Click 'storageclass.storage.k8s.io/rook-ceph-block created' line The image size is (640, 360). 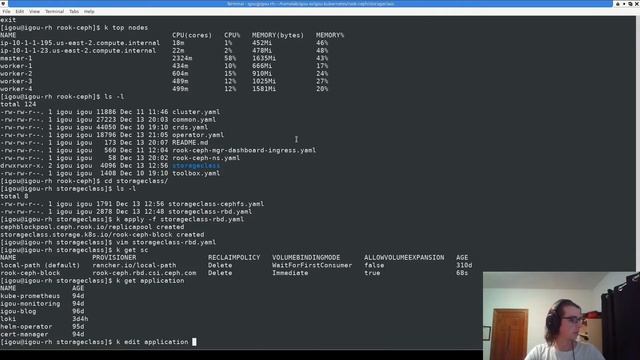coord(102,235)
